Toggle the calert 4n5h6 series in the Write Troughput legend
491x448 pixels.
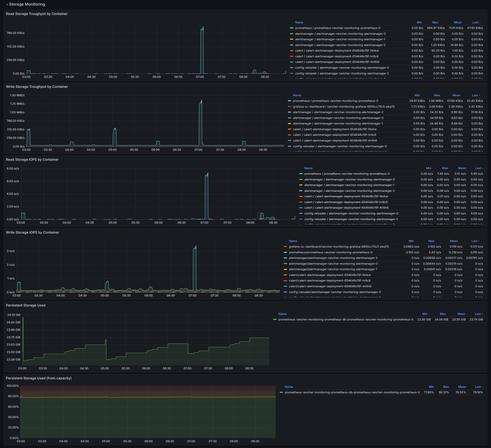[x=335, y=141]
